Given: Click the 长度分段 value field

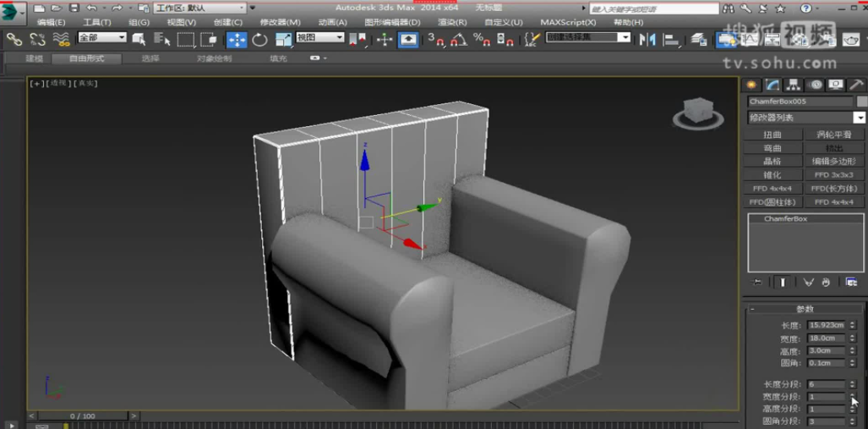Looking at the screenshot, I should [826, 384].
